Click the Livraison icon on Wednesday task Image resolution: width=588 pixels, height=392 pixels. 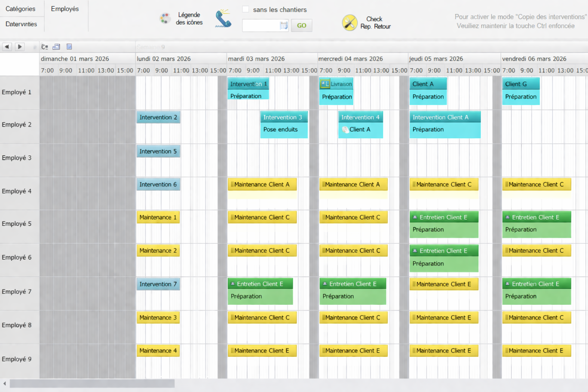325,84
